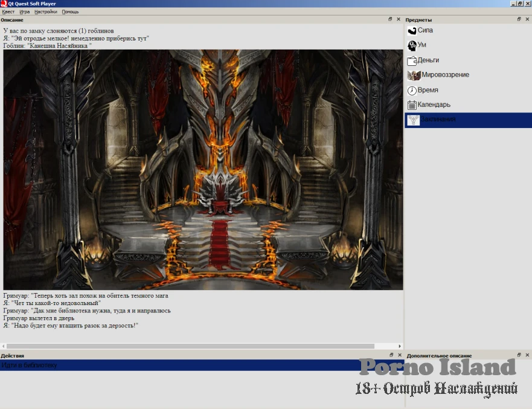Viewport: 532px width, 409px height.
Task: Close the Действия panel
Action: click(x=399, y=355)
